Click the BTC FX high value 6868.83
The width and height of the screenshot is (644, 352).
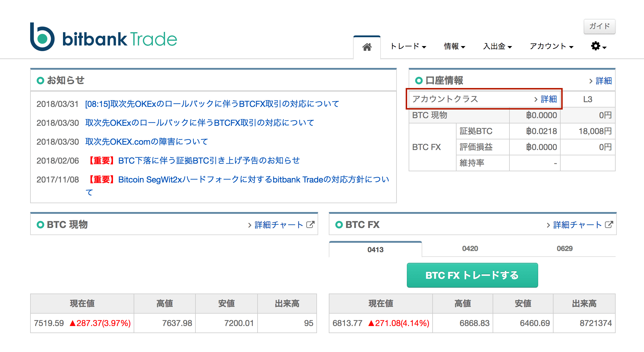(x=475, y=323)
